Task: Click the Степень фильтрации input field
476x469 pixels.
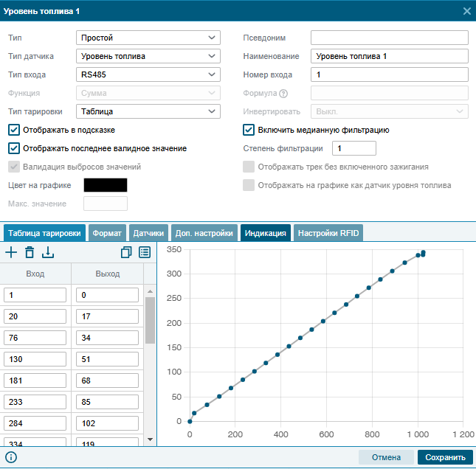Action: (354, 148)
